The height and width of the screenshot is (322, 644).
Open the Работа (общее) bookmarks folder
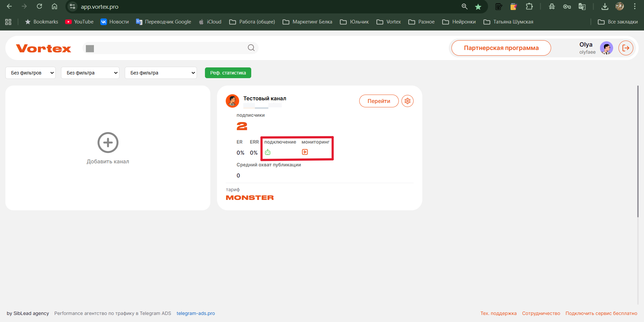point(252,22)
